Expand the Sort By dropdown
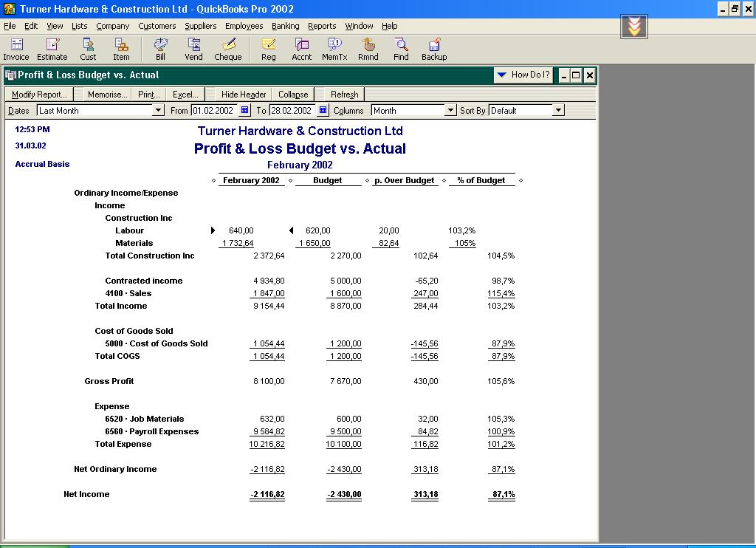The image size is (756, 548). [558, 111]
